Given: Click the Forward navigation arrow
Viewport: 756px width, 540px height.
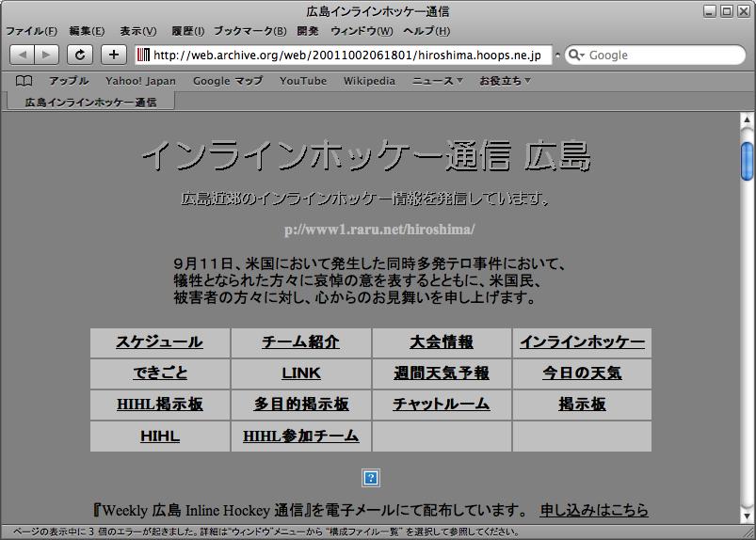Looking at the screenshot, I should [46, 56].
